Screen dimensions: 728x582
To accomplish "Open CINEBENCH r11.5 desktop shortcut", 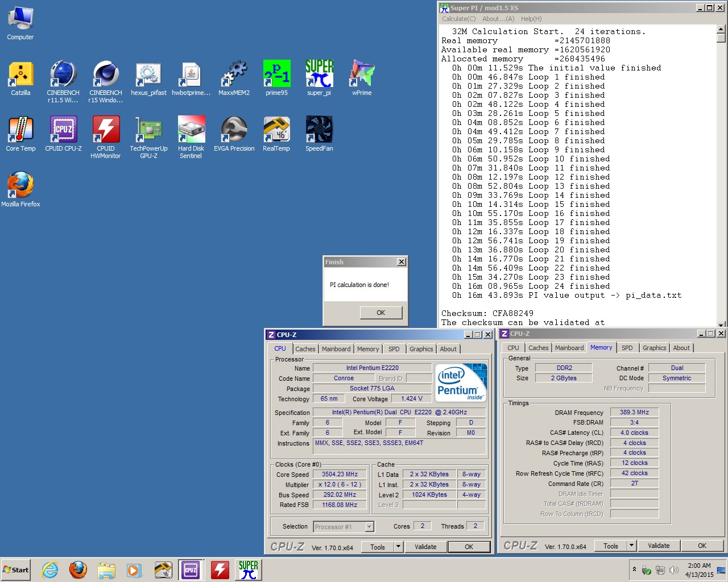I will pyautogui.click(x=63, y=82).
